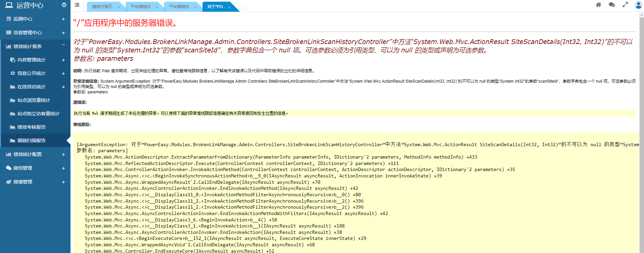The height and width of the screenshot is (253, 644).
Task: Collapse the 绩效统计报表 section
Action: tap(63, 45)
